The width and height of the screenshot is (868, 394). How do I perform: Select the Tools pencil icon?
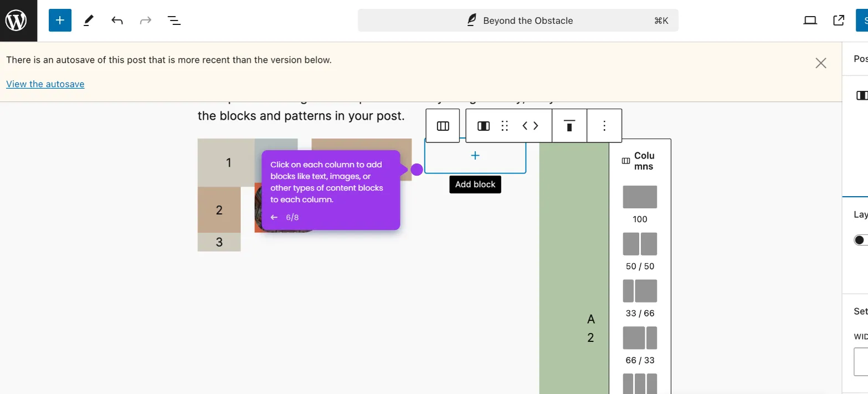(89, 21)
